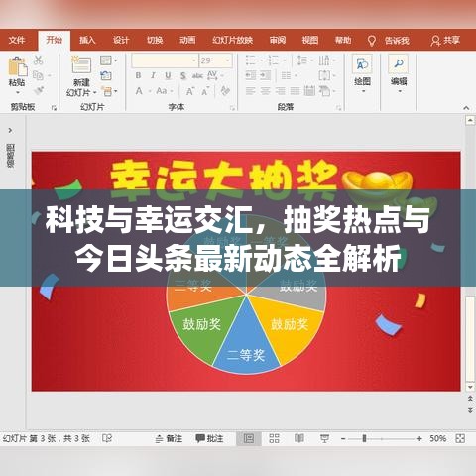Toggle Underline formatting
476x476 pixels.
168,75
